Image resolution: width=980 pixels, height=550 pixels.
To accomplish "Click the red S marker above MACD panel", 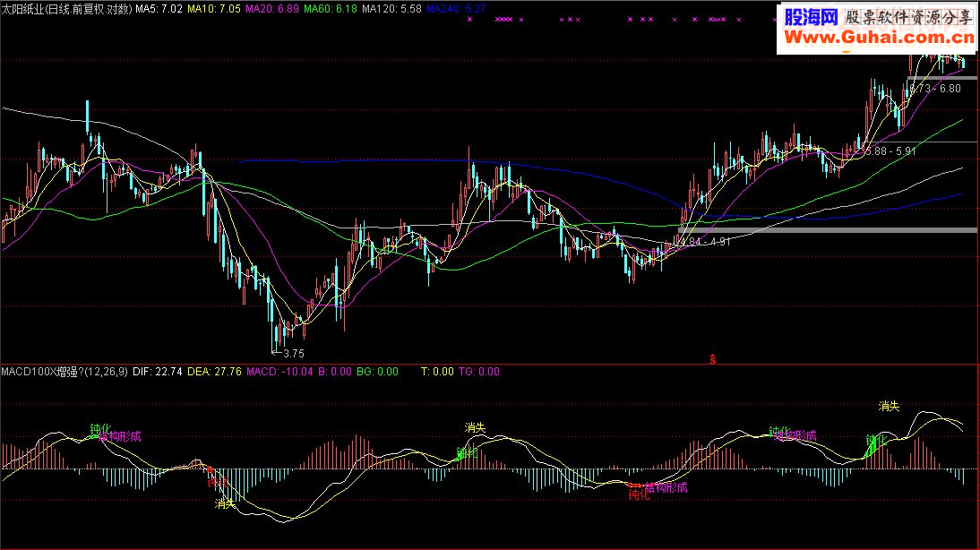I will point(712,359).
